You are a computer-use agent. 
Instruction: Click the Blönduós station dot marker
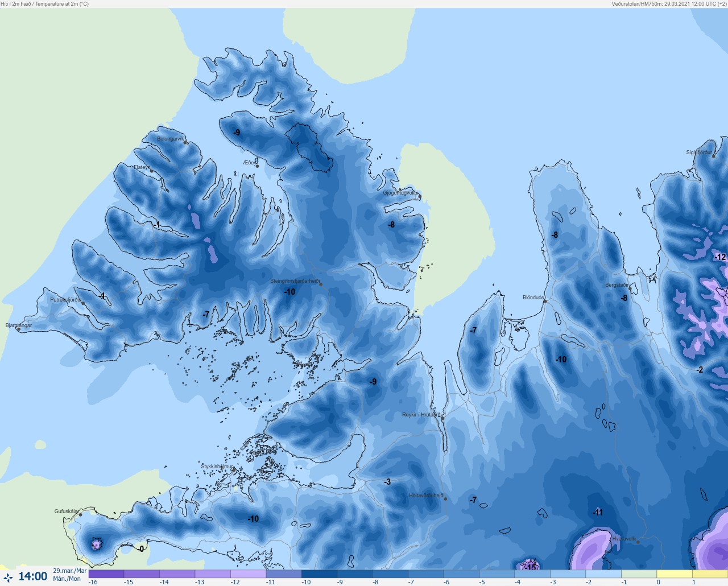click(x=545, y=302)
